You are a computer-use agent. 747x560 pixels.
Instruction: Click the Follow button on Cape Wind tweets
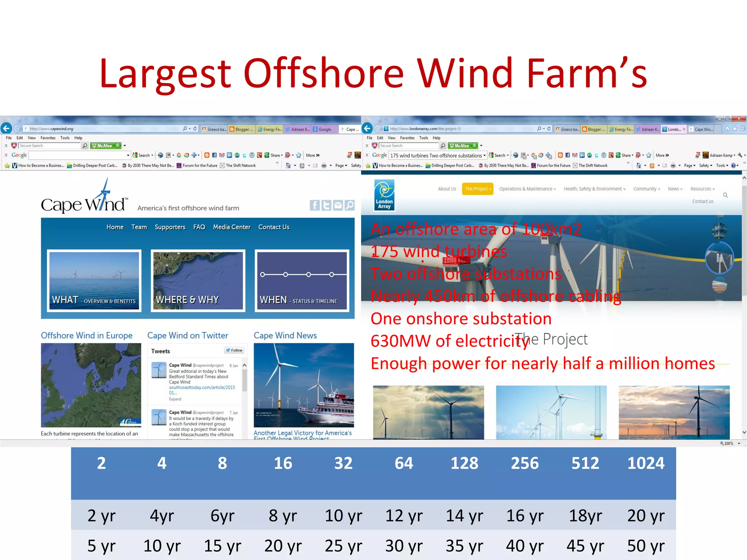pos(234,350)
